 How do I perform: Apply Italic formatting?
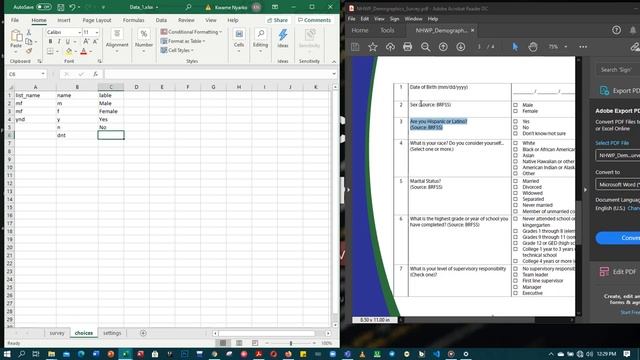coord(59,42)
